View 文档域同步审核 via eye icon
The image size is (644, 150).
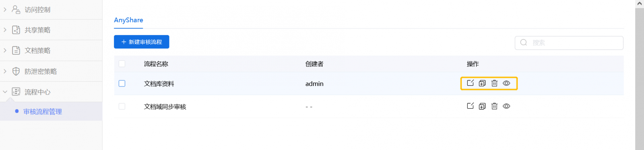(x=506, y=106)
